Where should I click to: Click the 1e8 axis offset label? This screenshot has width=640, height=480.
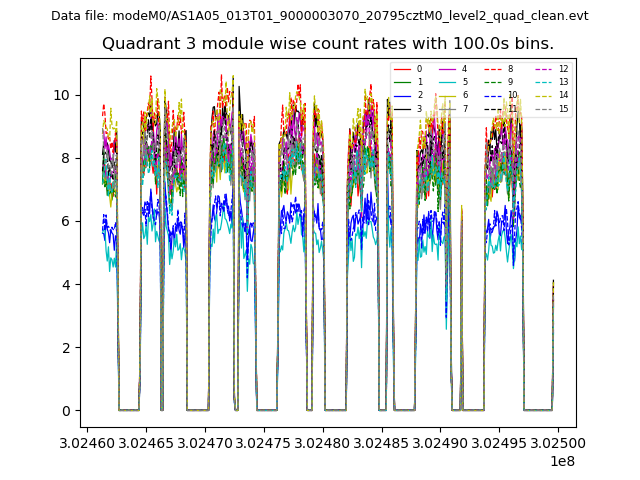(x=562, y=461)
